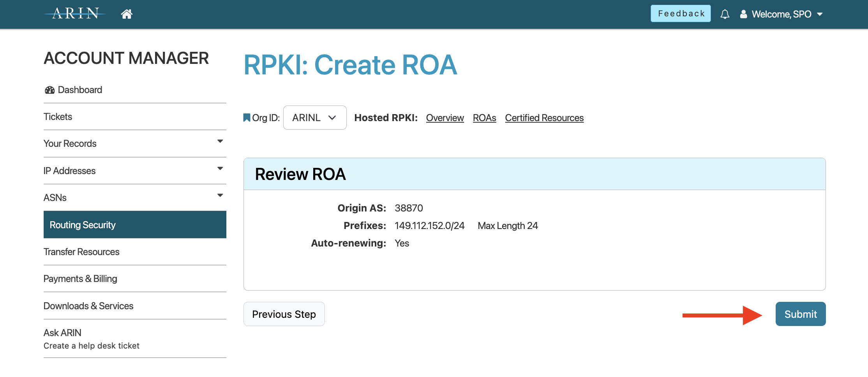Open the Hosted RPKI Overview link
The width and height of the screenshot is (868, 377).
click(445, 118)
